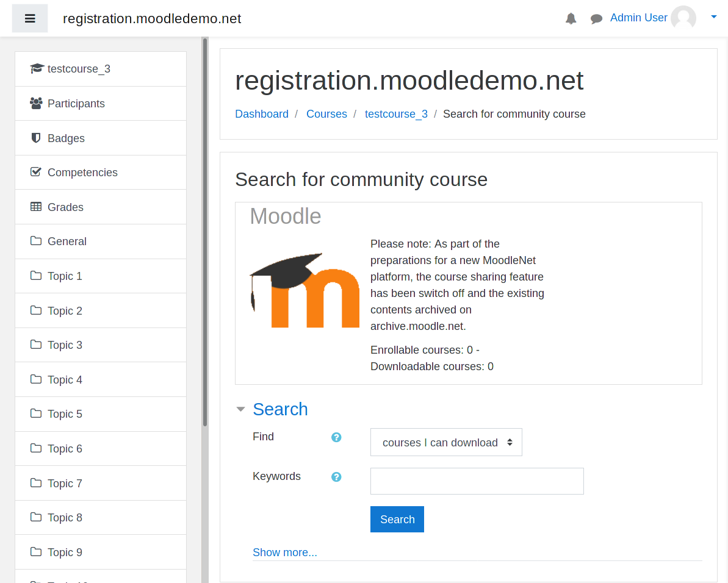Click the blue Search button
Viewport: 728px width, 583px height.
click(x=397, y=520)
